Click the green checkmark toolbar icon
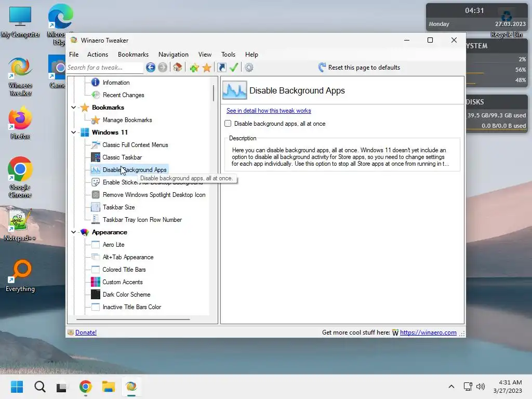Viewport: 532px width, 399px height. (234, 68)
